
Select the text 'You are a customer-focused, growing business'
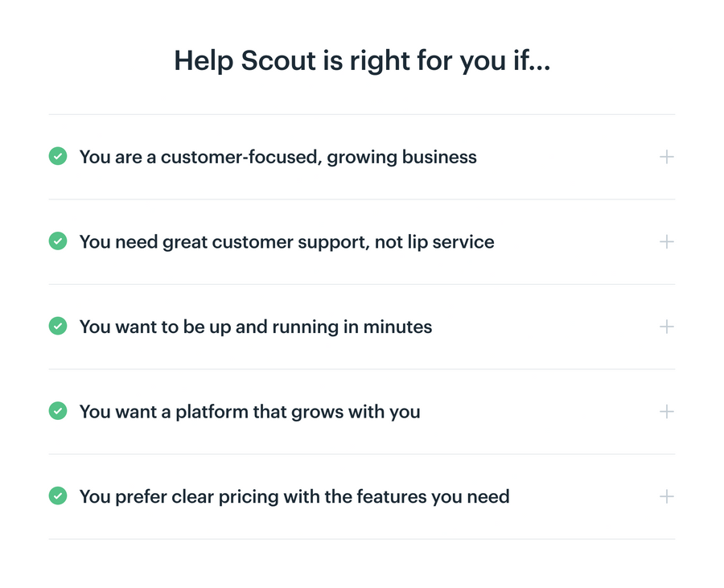click(x=278, y=157)
